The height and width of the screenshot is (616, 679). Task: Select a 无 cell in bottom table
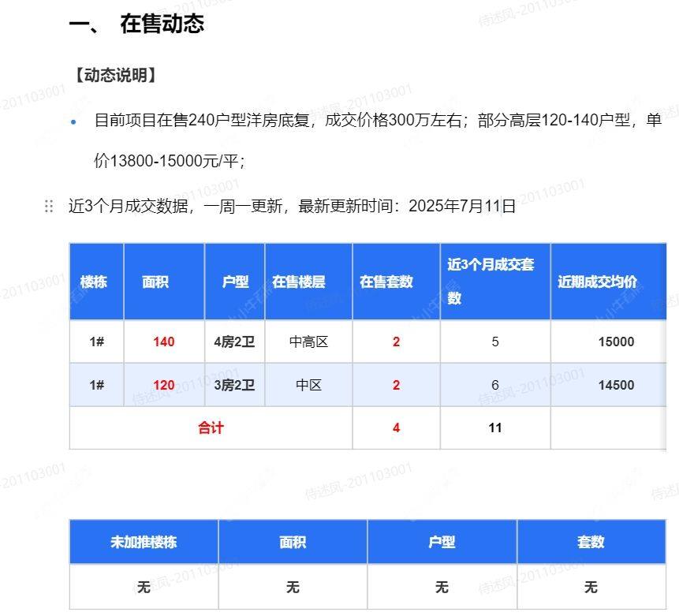[x=144, y=587]
